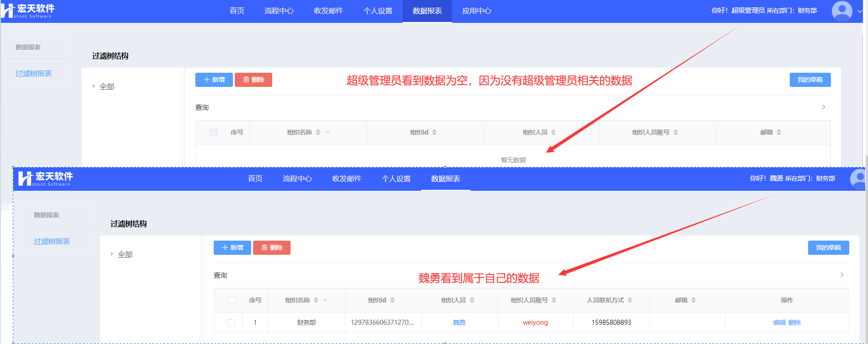Open the 魏勇 link in 组织人员 column
Viewport: 868px width, 344px height.
pos(459,322)
